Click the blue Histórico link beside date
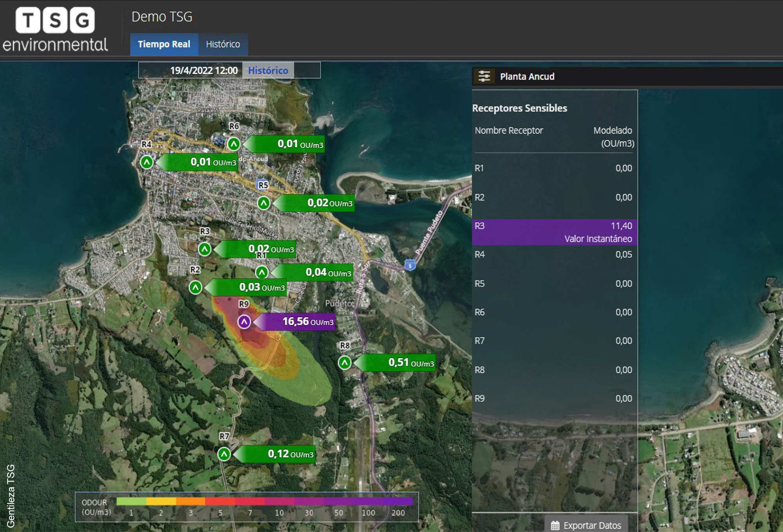 [268, 70]
